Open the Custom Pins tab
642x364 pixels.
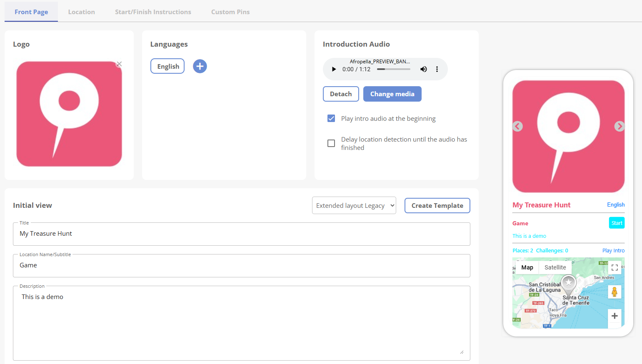tap(230, 12)
